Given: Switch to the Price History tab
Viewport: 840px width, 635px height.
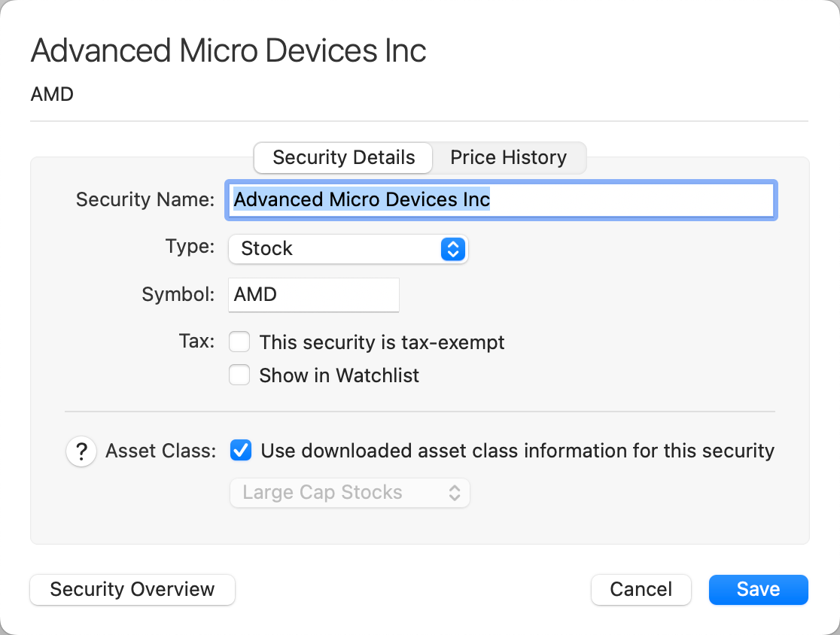Looking at the screenshot, I should click(x=508, y=158).
